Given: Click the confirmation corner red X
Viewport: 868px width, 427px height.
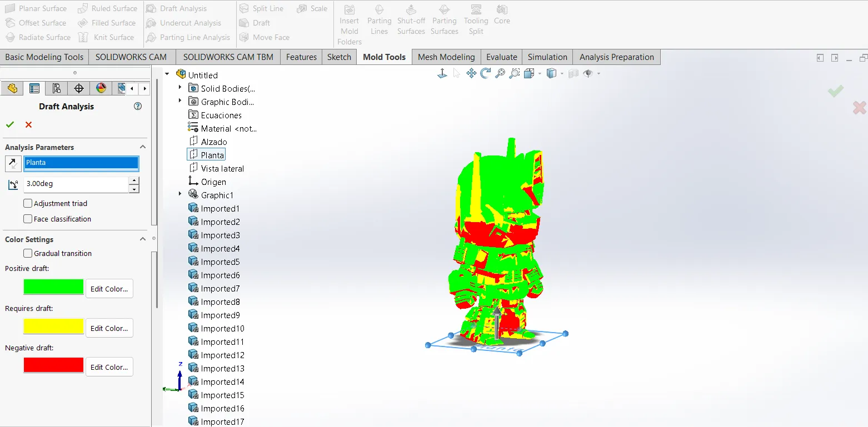Looking at the screenshot, I should [x=860, y=108].
